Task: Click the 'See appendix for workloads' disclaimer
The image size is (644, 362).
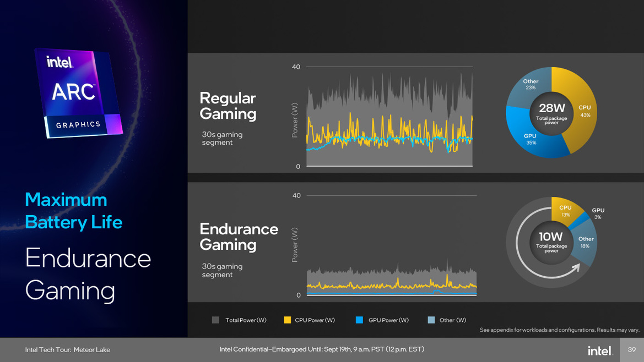Action: pyautogui.click(x=559, y=330)
